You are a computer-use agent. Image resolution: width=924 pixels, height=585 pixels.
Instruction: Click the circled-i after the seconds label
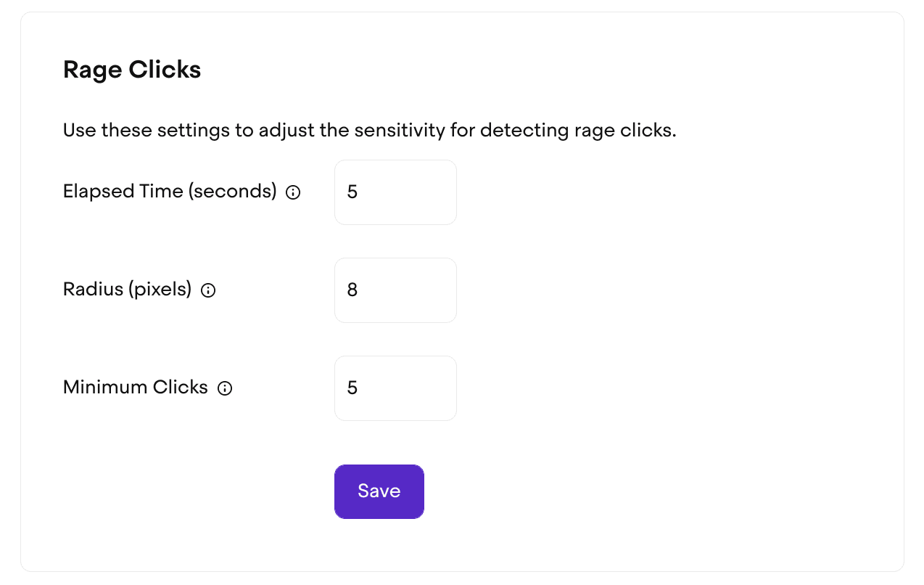coord(293,192)
